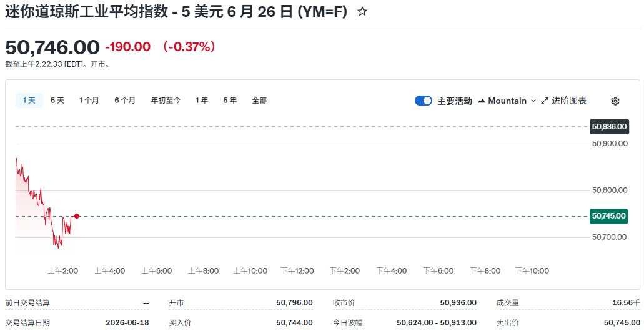Click the 卖出价 value 50,745.00
The image size is (644, 331).
[x=622, y=323]
